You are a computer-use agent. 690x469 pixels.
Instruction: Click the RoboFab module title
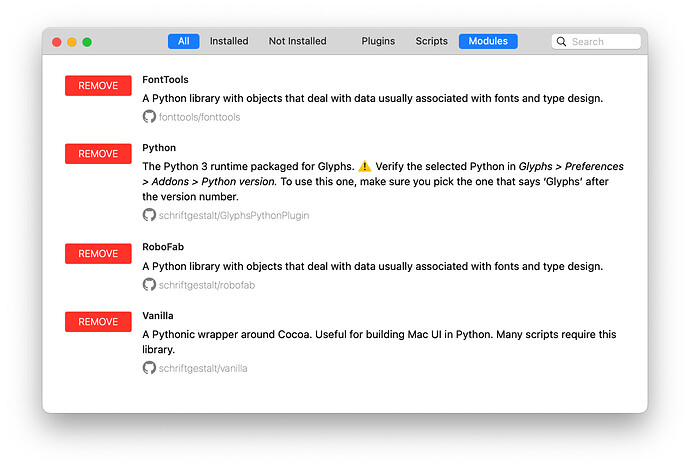163,247
